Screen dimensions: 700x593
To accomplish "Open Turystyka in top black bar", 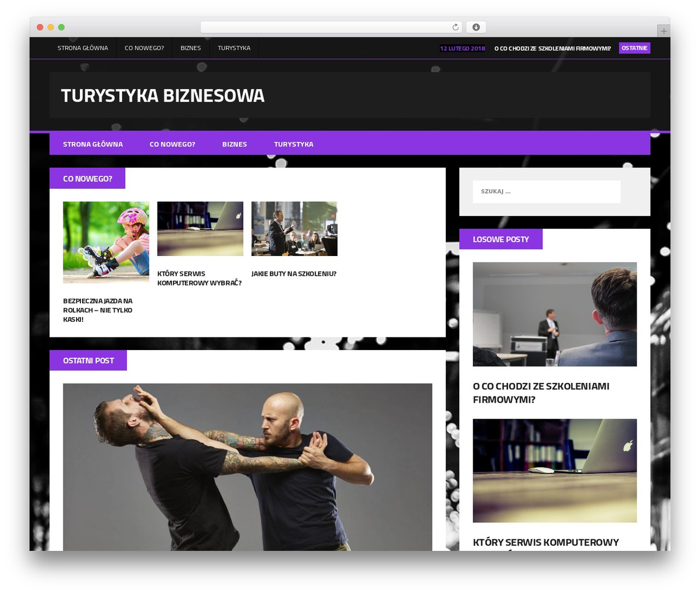I will (234, 48).
